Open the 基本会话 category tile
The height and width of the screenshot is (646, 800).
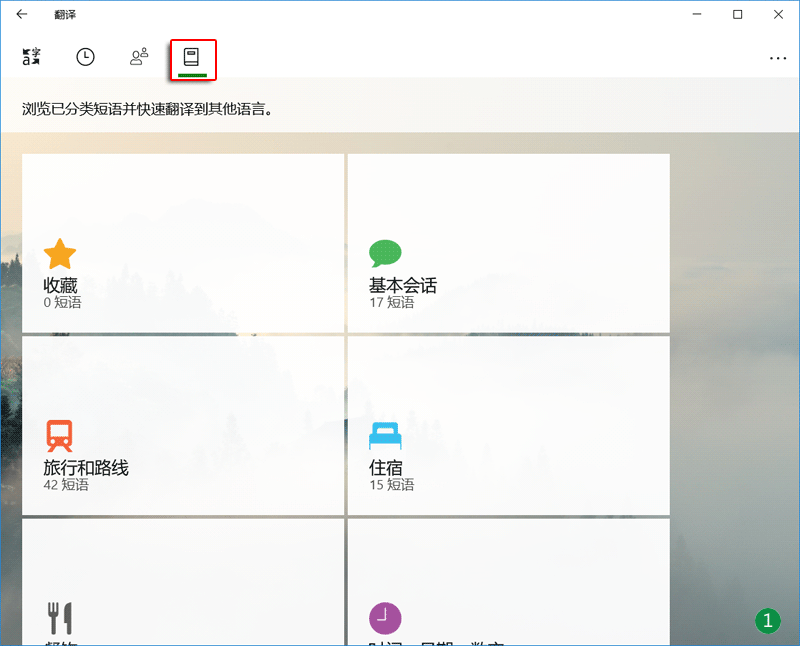tap(508, 243)
